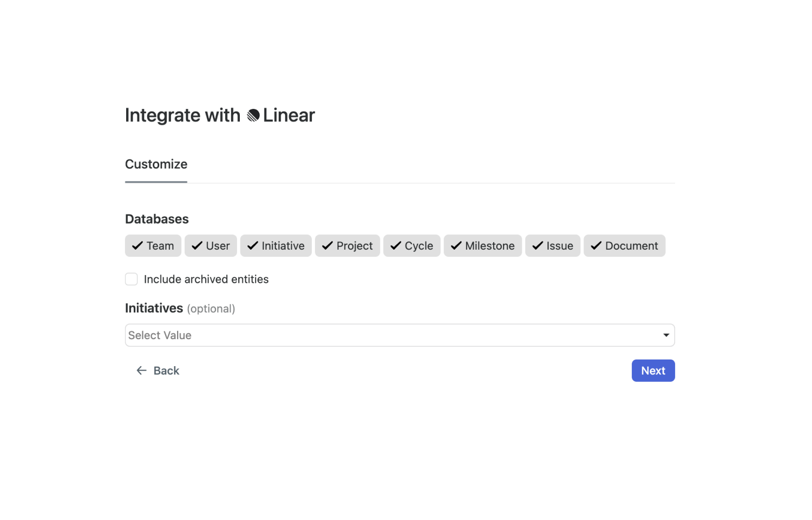
Task: Click the checkmark icon beside Milestone
Action: point(456,246)
